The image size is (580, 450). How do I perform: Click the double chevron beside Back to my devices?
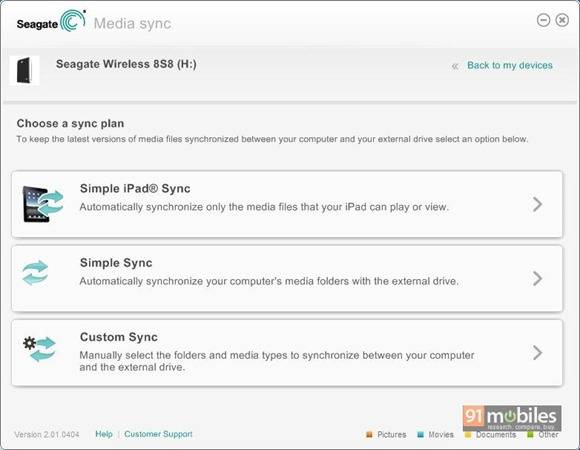455,66
